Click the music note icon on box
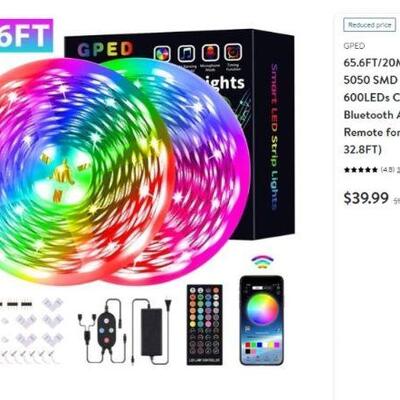400x400 pixels. (x=186, y=53)
